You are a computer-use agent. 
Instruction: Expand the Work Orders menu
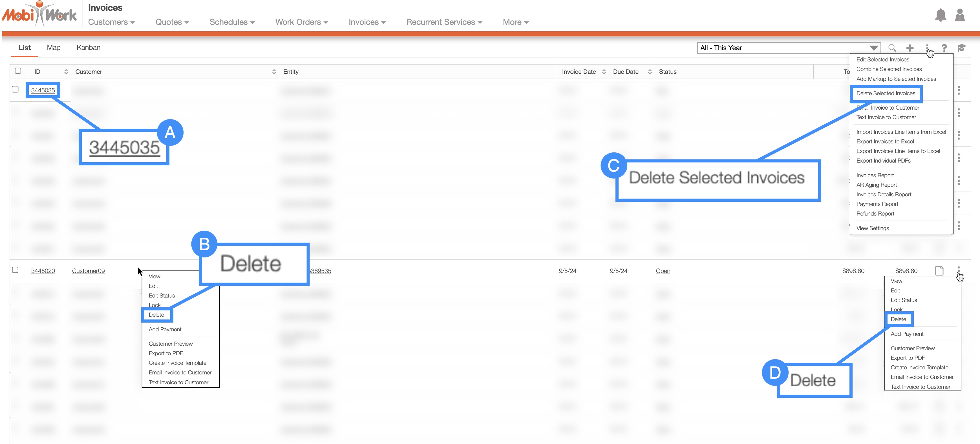click(301, 22)
